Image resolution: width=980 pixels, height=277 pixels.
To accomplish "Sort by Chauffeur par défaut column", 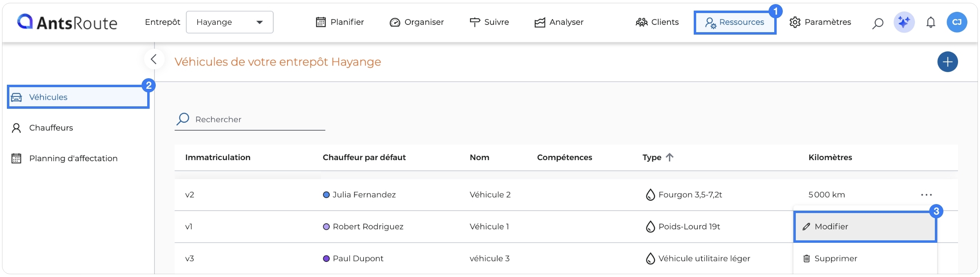I will tap(364, 157).
